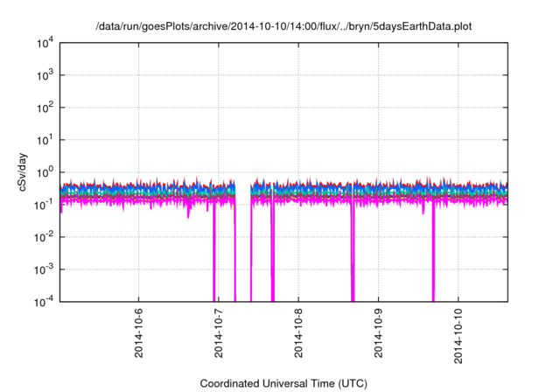Click the plot file path title

coord(283,26)
